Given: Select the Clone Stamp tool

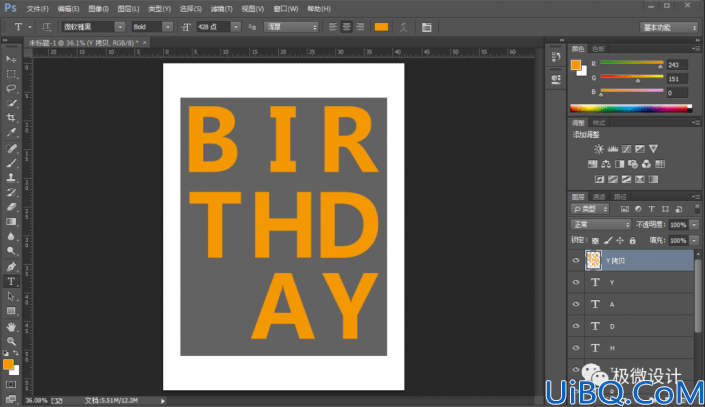Looking at the screenshot, I should tap(11, 178).
